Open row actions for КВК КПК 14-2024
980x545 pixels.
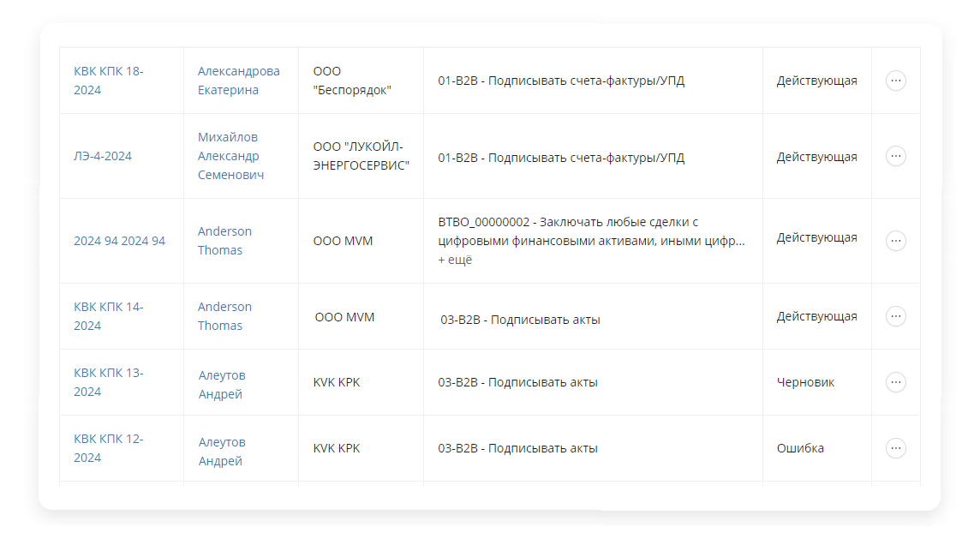[895, 316]
